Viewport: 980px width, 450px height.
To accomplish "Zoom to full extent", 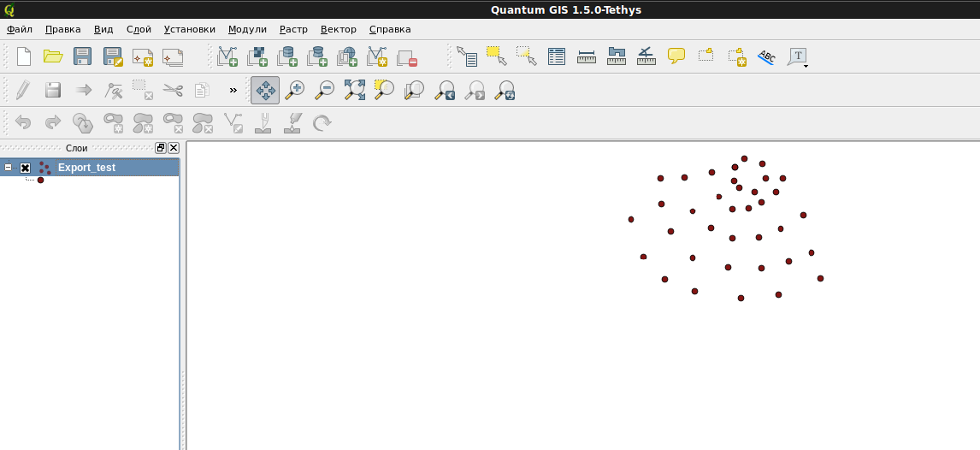I will [354, 90].
